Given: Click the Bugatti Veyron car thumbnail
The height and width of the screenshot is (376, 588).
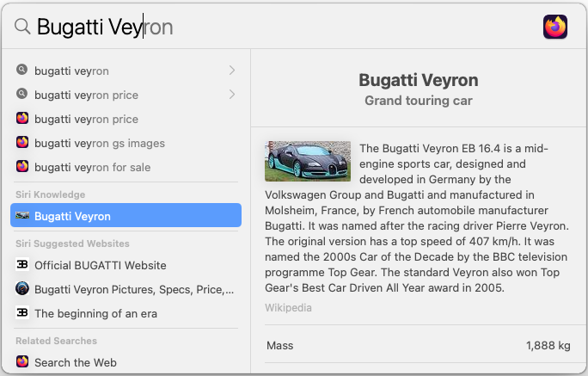Looking at the screenshot, I should point(308,161).
